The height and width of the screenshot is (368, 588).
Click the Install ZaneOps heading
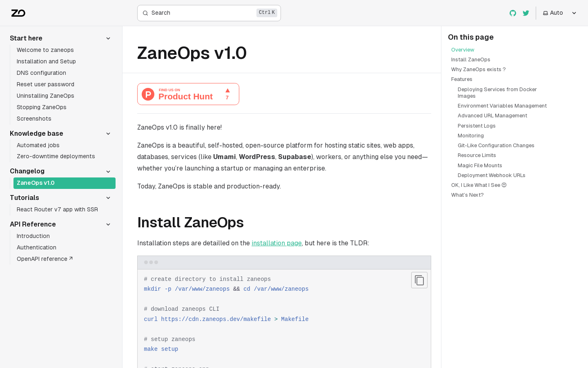point(190,222)
